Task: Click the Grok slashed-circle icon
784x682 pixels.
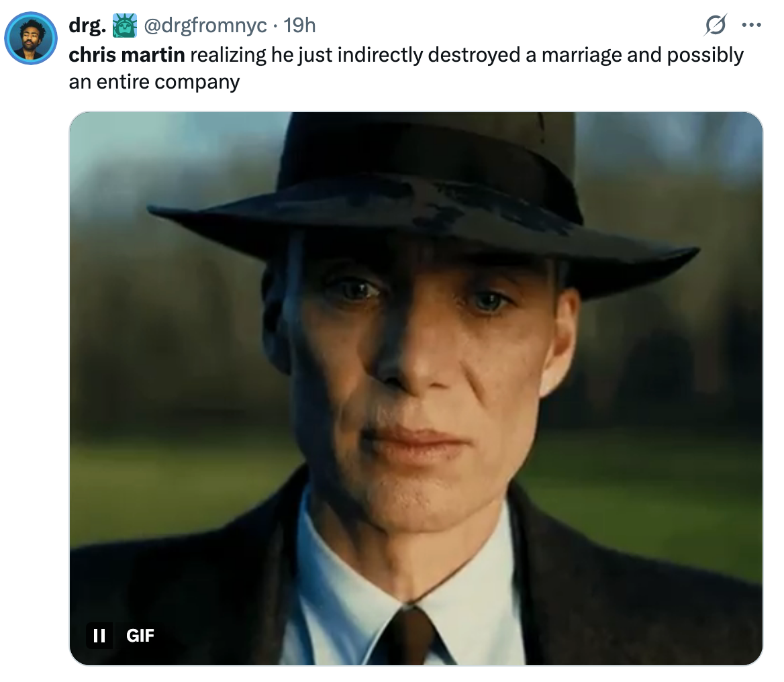Action: [715, 26]
